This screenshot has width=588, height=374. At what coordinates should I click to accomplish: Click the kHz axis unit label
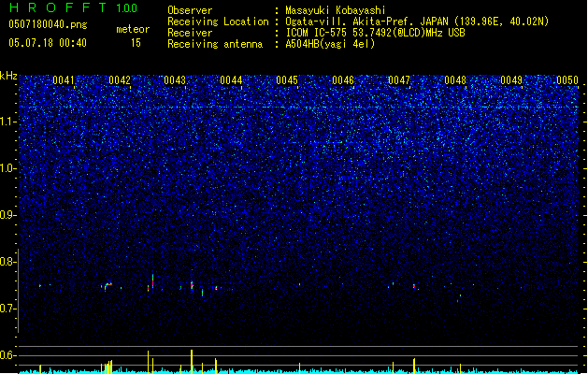pos(8,76)
